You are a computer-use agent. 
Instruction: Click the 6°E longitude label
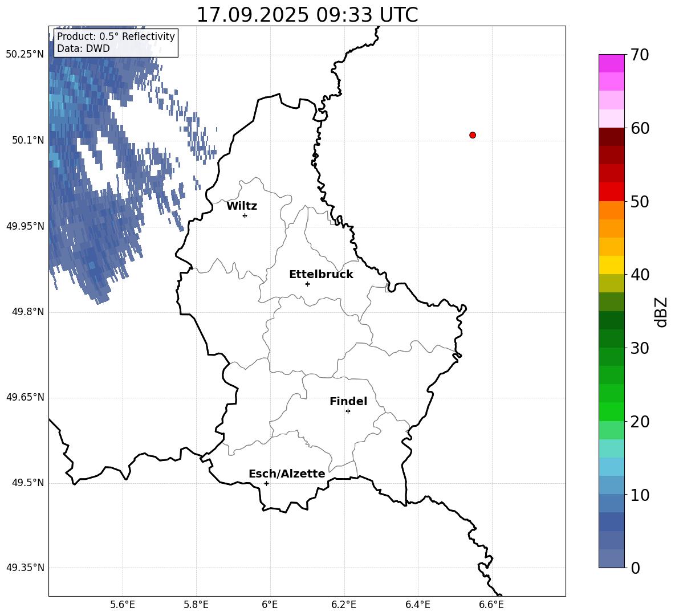(x=270, y=605)
